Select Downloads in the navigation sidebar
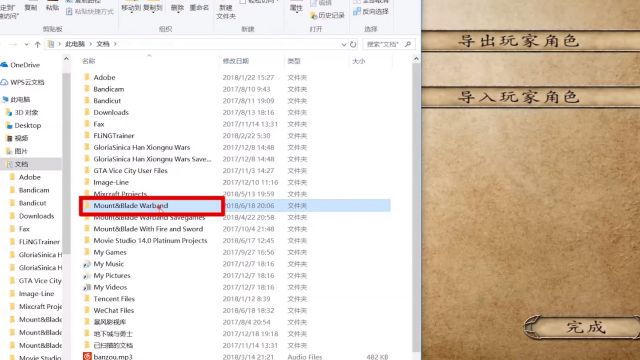640x360 pixels. pyautogui.click(x=36, y=216)
